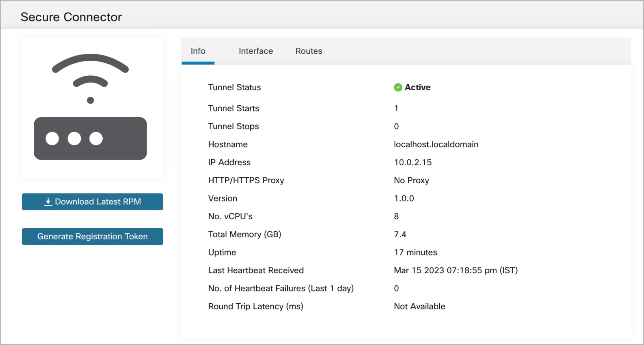Screen dimensions: 644x345
Task: Click the Active tunnel status indicator
Action: (x=417, y=87)
